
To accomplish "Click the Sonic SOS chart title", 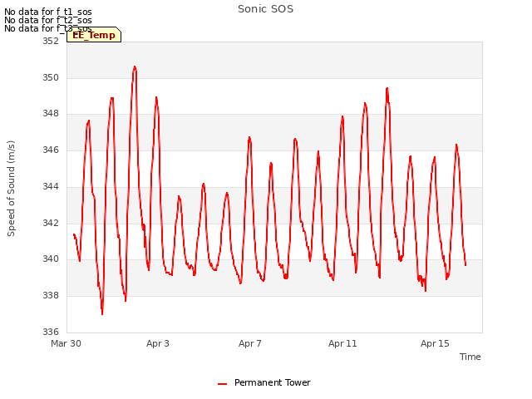I will 265,9.
